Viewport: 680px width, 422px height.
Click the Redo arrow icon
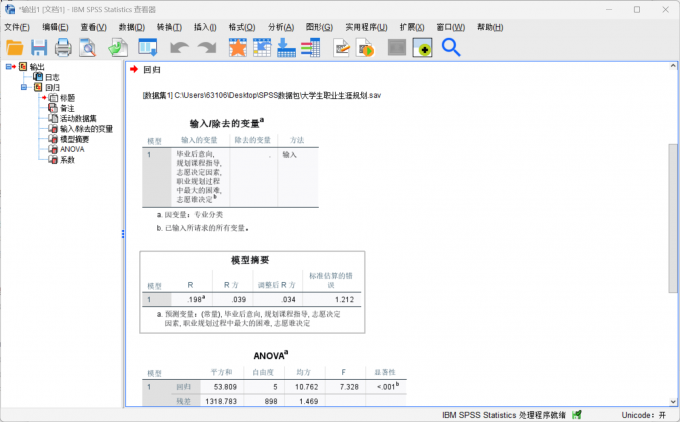pos(207,47)
